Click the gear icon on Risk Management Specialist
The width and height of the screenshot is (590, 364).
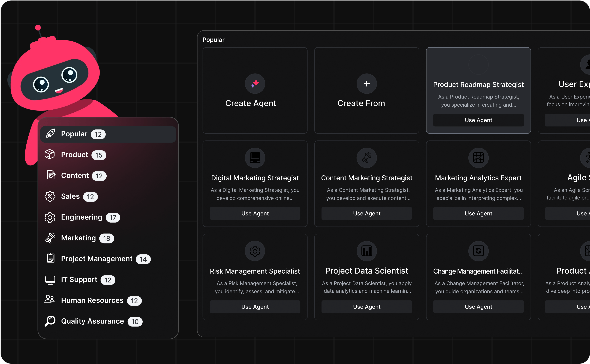(255, 251)
